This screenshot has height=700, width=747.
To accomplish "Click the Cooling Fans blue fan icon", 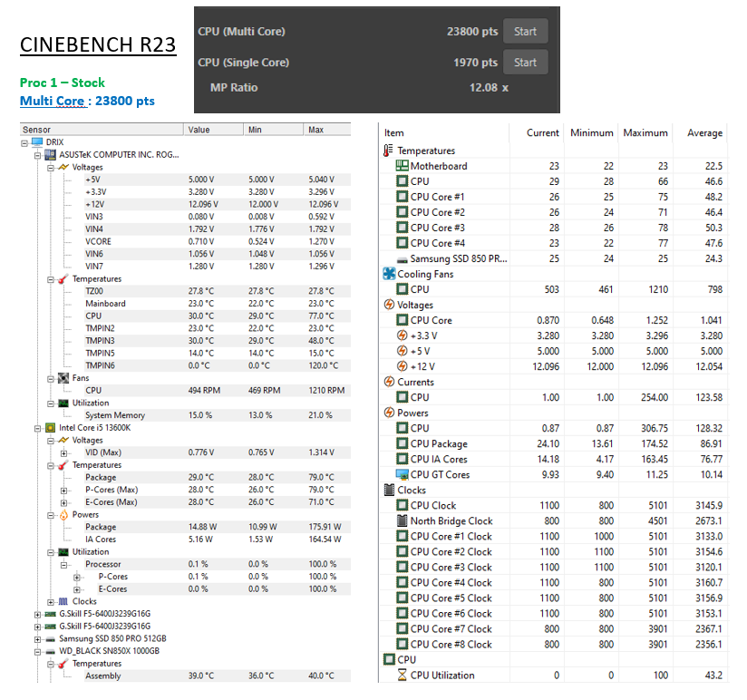I will (x=389, y=274).
